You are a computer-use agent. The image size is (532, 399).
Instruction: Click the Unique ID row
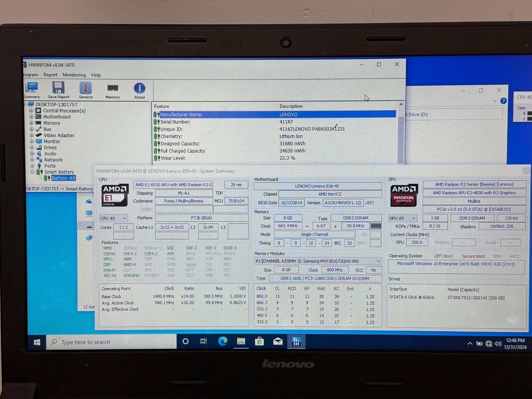[275, 129]
